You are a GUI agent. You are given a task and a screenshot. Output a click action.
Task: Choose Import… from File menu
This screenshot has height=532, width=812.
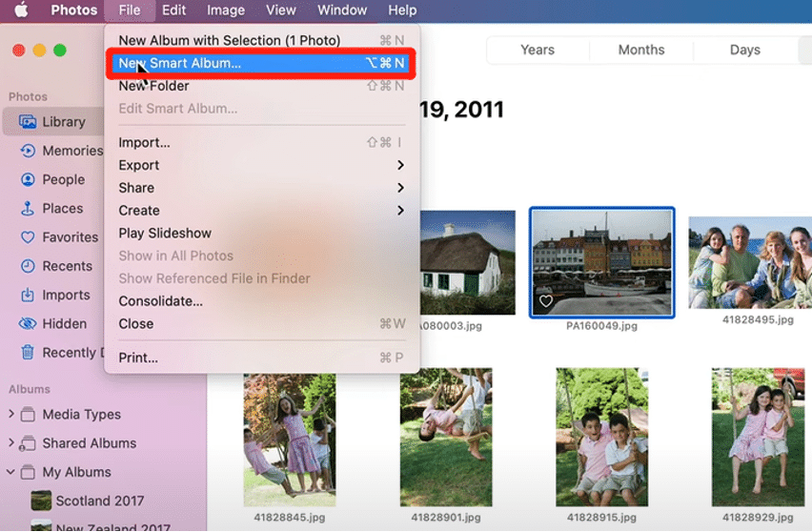[x=261, y=142]
